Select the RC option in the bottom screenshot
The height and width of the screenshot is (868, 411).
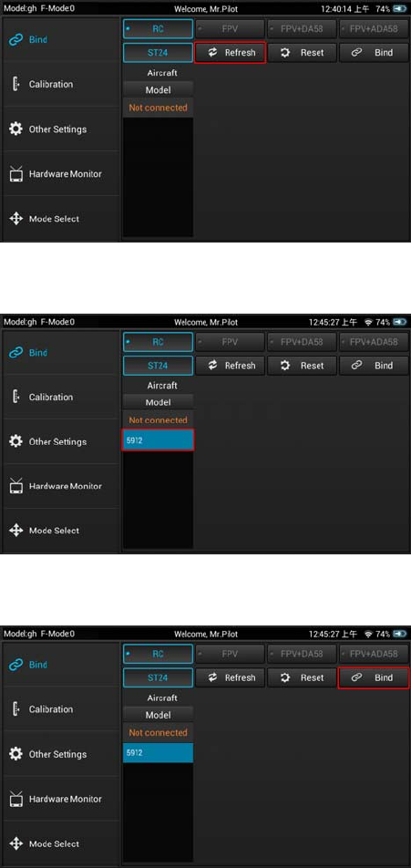click(x=159, y=654)
